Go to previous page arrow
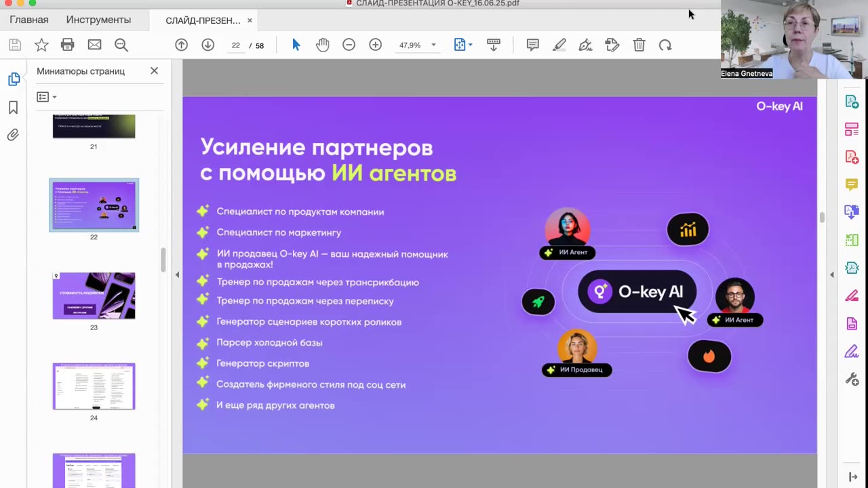Viewport: 868px width, 488px height. pos(181,45)
